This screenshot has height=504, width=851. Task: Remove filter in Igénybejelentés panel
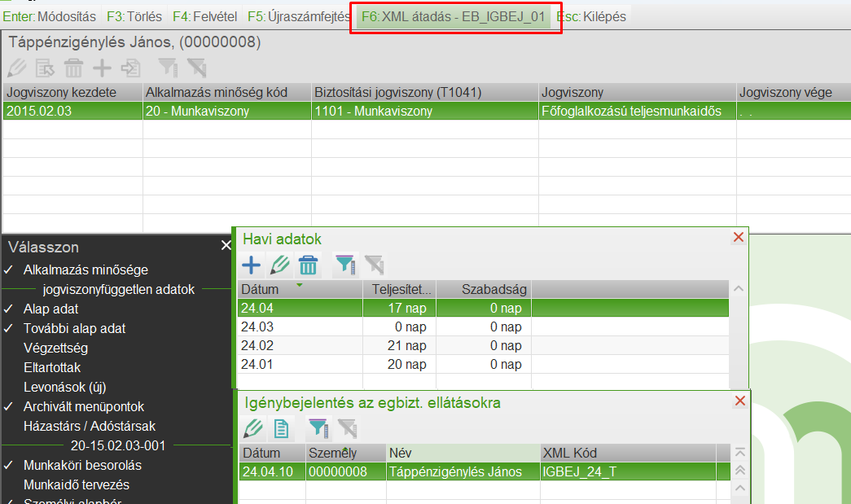click(x=348, y=428)
